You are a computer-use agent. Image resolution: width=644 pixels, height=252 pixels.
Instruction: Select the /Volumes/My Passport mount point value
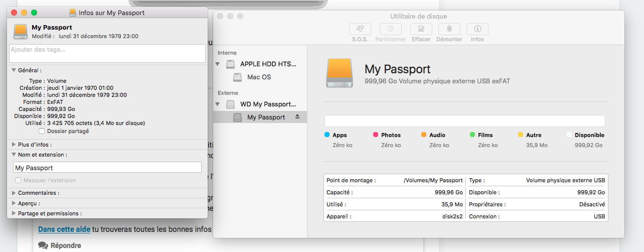(433, 180)
